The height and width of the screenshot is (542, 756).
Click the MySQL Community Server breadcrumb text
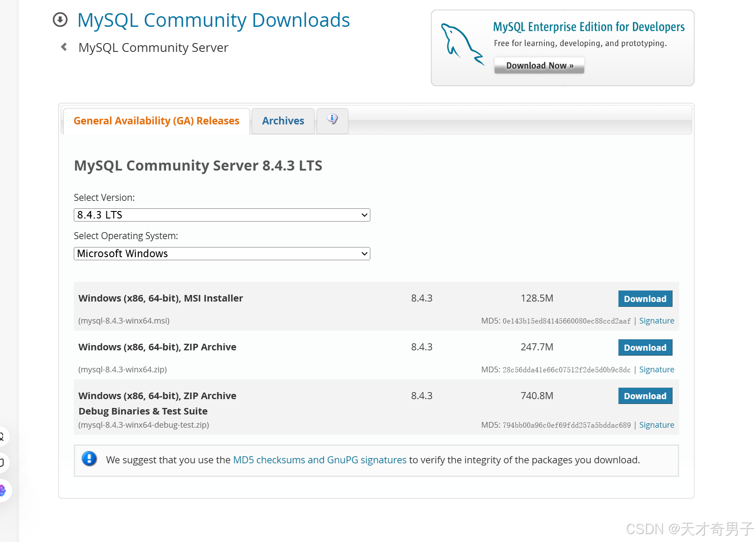153,47
